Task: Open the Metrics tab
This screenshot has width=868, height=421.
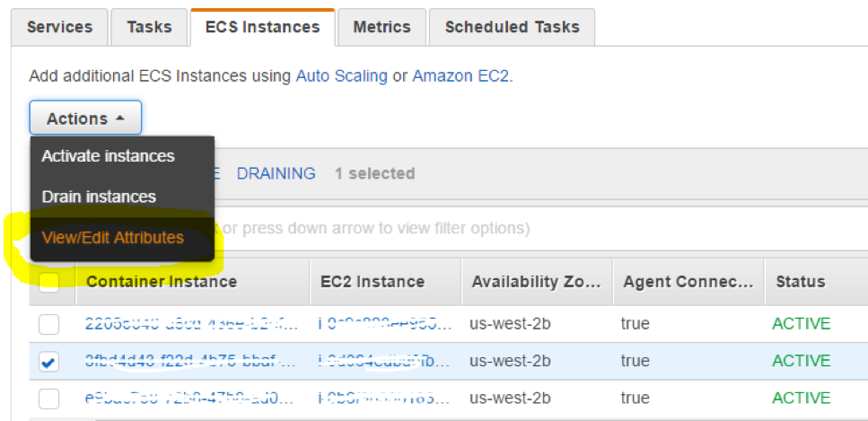Action: coord(381,27)
